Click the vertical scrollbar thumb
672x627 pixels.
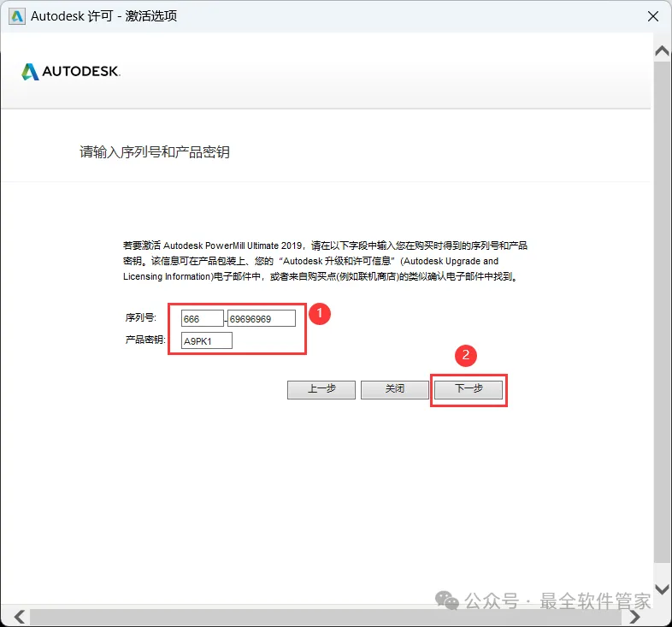[x=663, y=311]
